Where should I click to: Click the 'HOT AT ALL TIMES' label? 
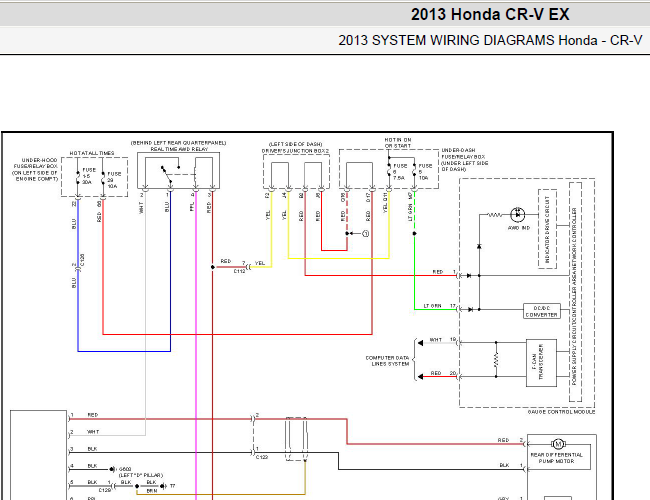(92, 153)
